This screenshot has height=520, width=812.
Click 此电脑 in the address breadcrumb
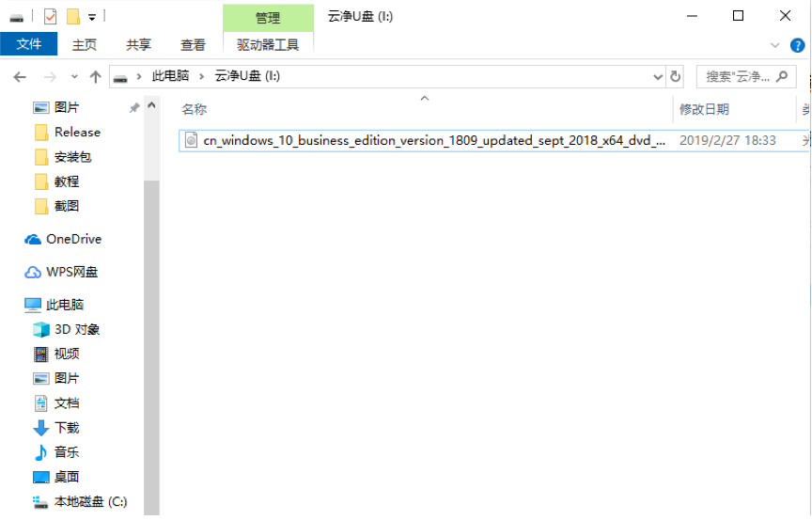tap(171, 77)
